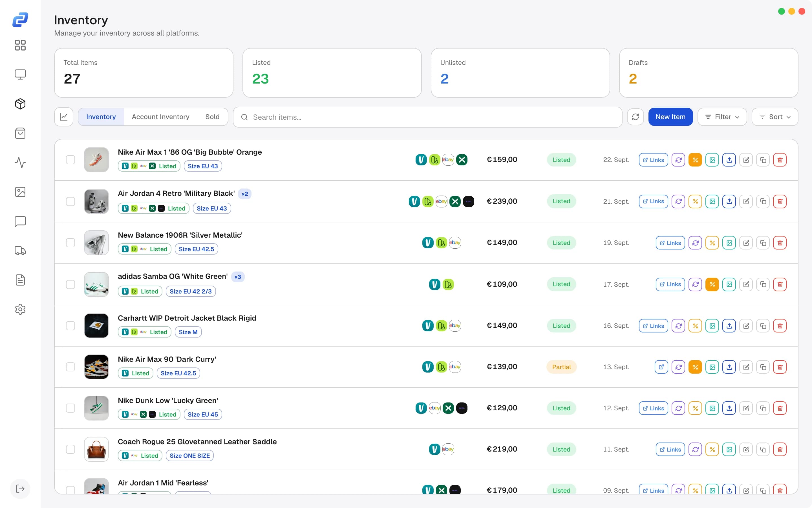812x508 pixels.
Task: Open the shopping bag icon in sidebar
Action: coord(20,133)
